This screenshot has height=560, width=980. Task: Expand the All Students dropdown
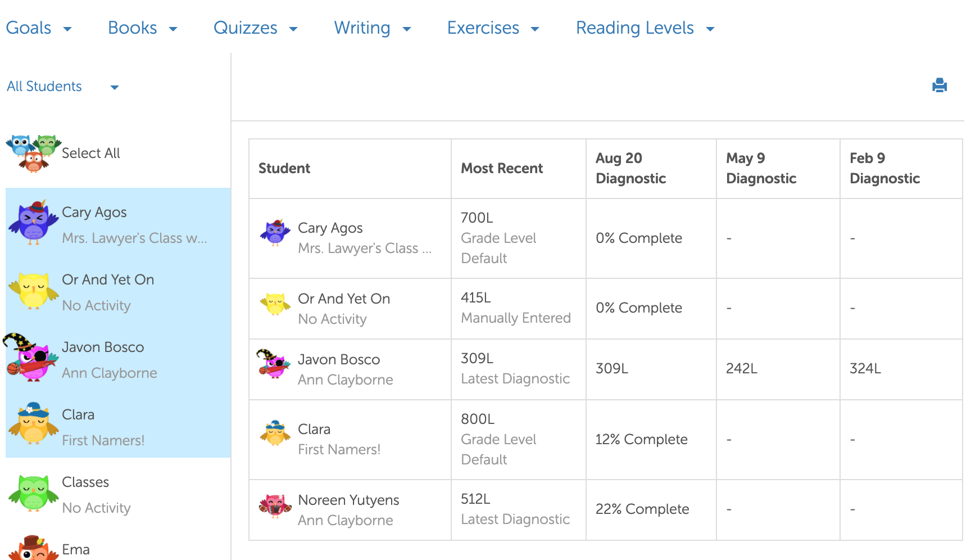(x=63, y=87)
